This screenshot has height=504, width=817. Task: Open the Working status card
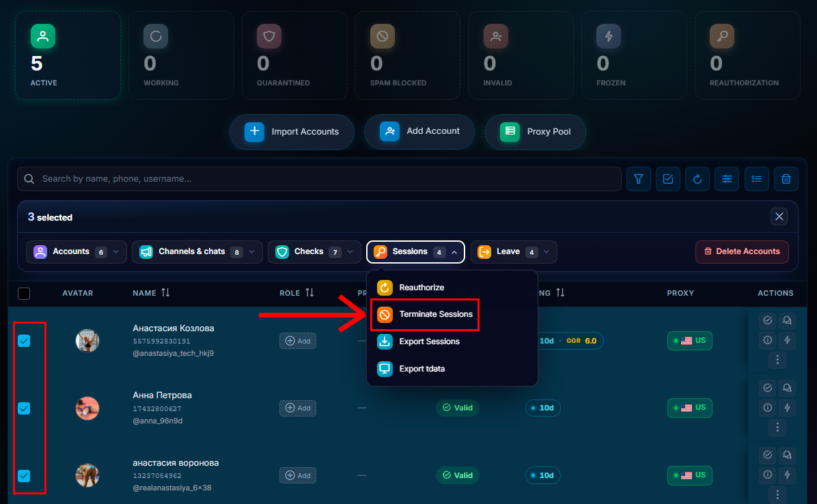tap(181, 55)
